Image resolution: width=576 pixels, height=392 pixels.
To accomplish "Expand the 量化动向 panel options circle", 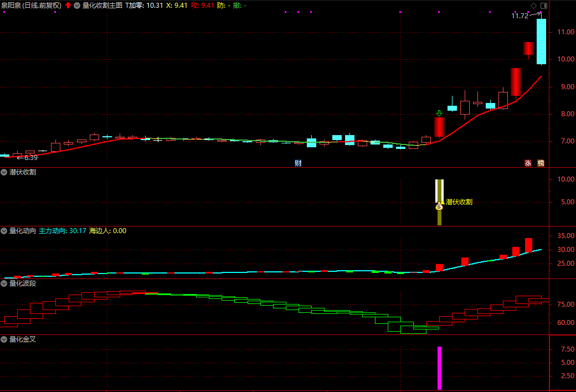I will [4, 231].
